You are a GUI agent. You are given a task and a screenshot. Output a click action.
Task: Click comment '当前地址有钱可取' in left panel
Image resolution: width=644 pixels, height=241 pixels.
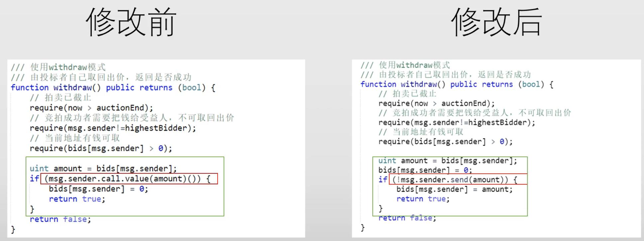82,138
